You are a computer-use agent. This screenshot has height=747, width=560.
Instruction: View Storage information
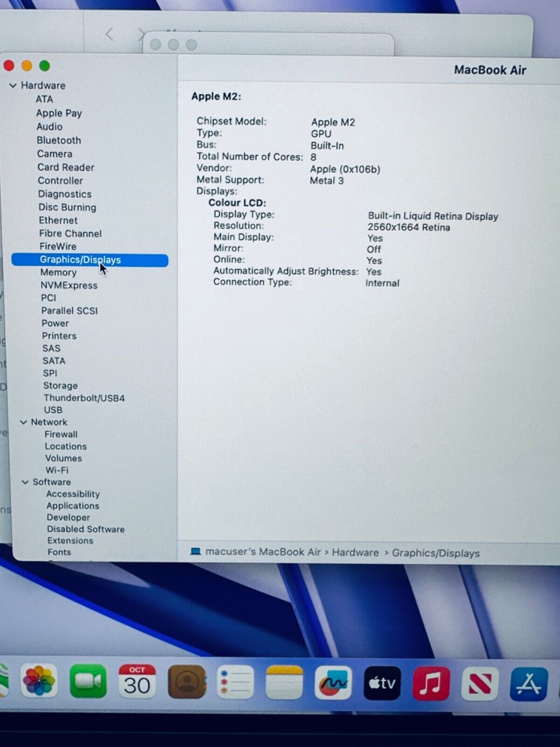coord(61,386)
